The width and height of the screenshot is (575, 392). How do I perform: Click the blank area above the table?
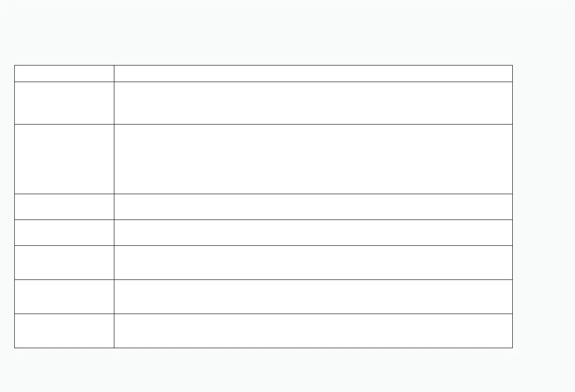(x=277, y=32)
